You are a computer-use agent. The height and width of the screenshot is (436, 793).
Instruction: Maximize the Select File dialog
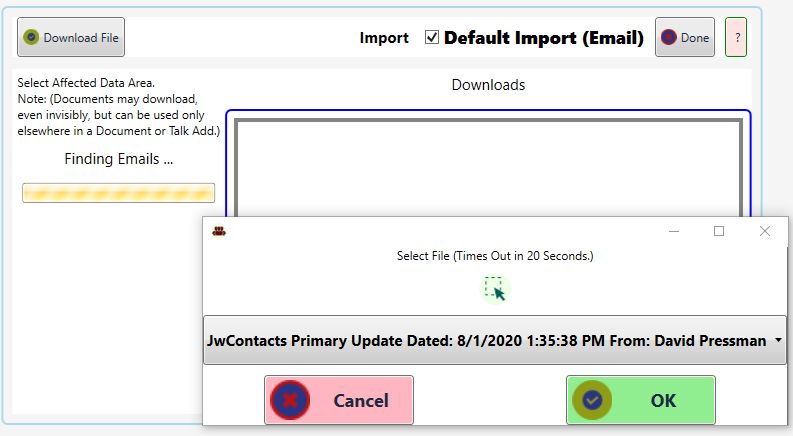click(719, 232)
